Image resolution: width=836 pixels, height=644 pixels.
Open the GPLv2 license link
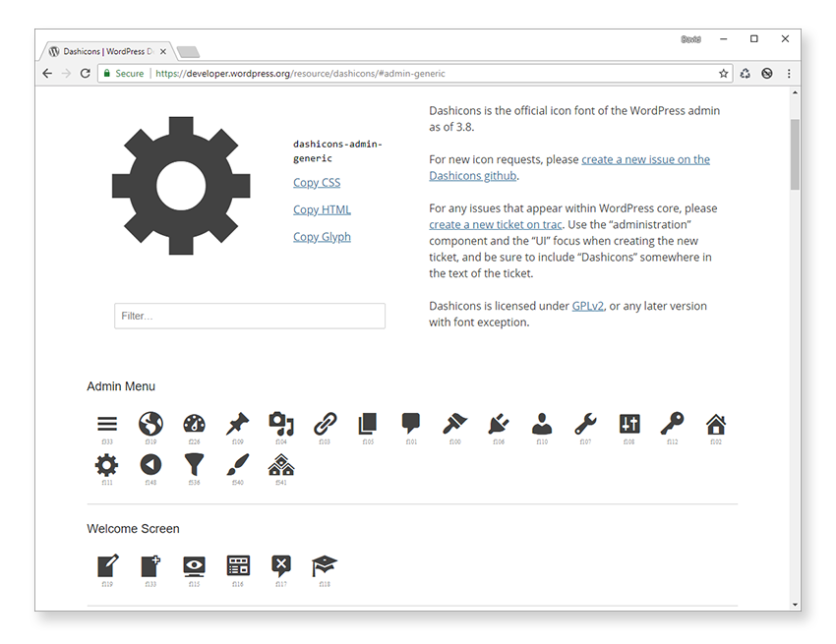coord(587,306)
